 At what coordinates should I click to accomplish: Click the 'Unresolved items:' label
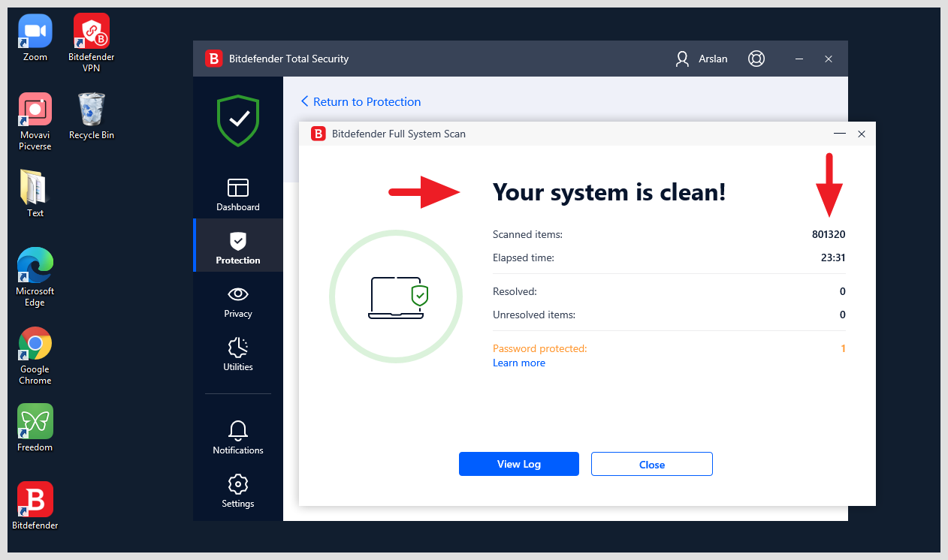coord(534,315)
